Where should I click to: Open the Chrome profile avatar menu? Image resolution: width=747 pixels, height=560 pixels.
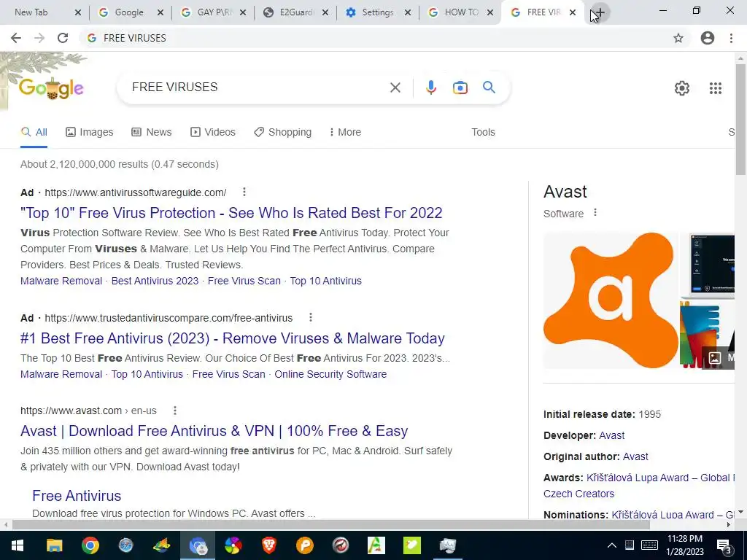(707, 38)
